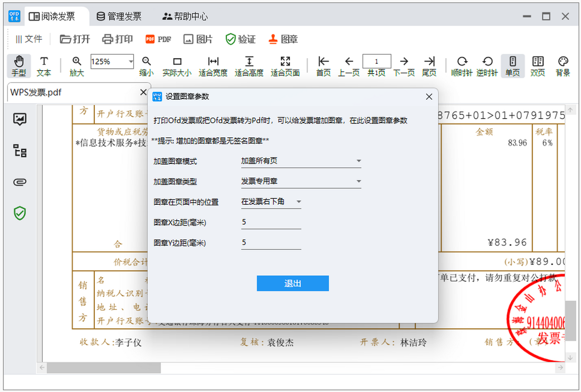Close the 设置图章参数 dialog
581x392 pixels.
click(428, 97)
